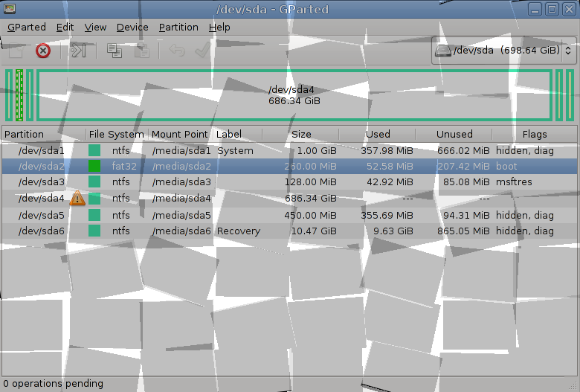Sort by the Mount Point column header
The height and width of the screenshot is (392, 580).
(181, 135)
